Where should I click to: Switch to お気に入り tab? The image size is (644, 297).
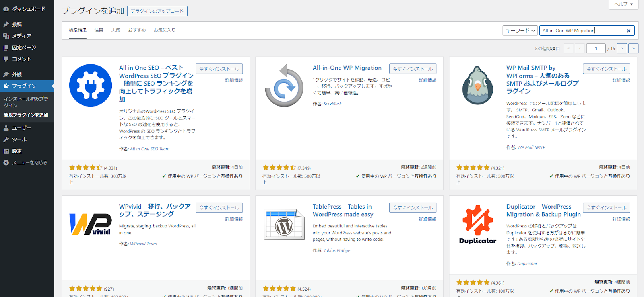click(x=165, y=30)
